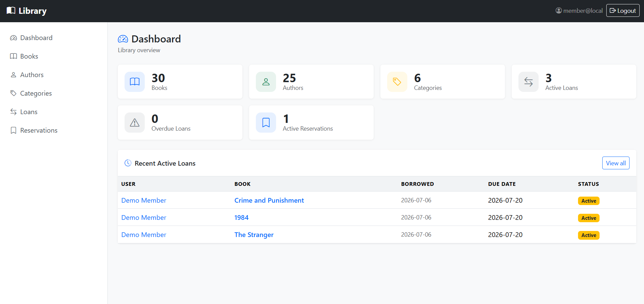The width and height of the screenshot is (644, 304).
Task: Click the 3 Active Loans stat count
Action: 548,78
